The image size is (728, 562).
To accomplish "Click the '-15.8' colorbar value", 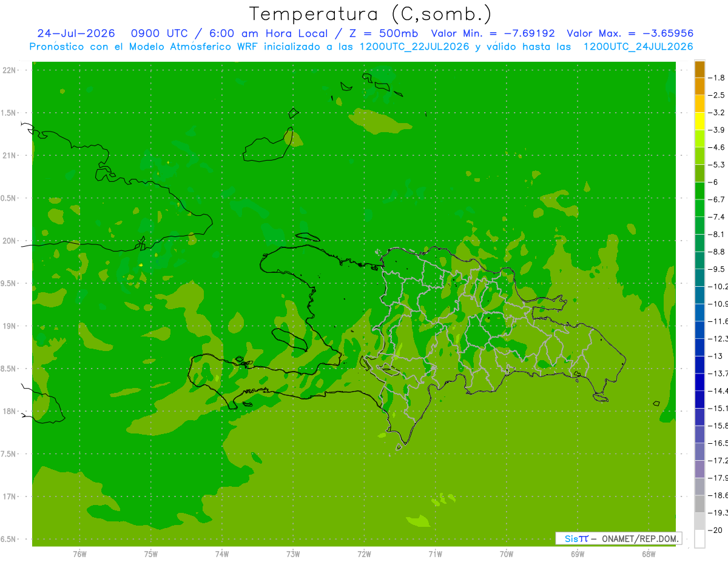I will point(718,426).
